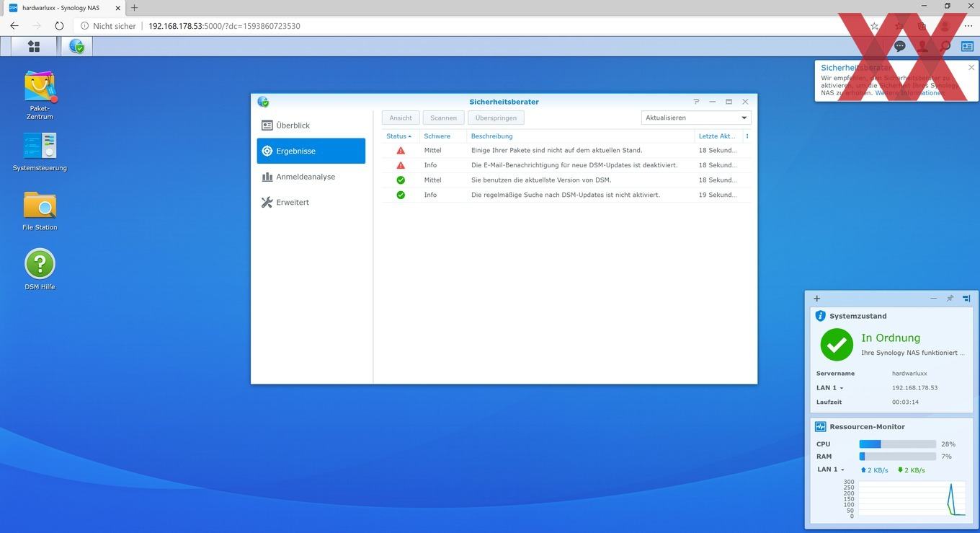
Task: Open DSM notifications chat bubble icon
Action: click(x=900, y=46)
